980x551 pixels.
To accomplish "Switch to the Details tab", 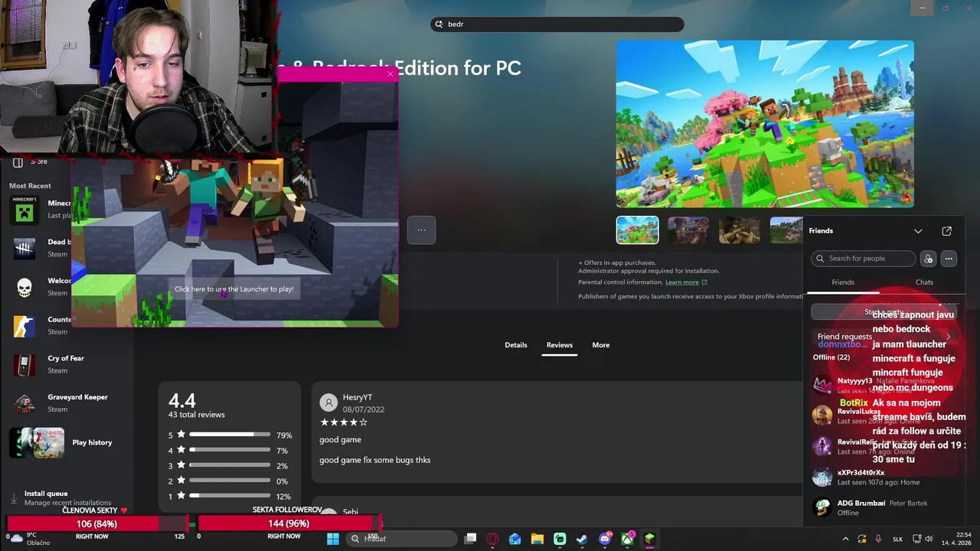I will coord(516,345).
